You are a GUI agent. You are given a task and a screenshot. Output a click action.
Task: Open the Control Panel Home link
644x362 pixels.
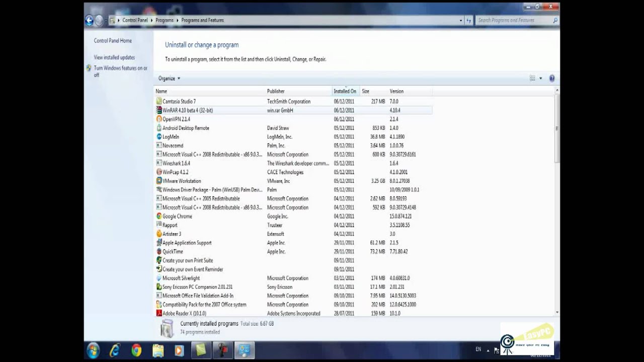coord(113,41)
